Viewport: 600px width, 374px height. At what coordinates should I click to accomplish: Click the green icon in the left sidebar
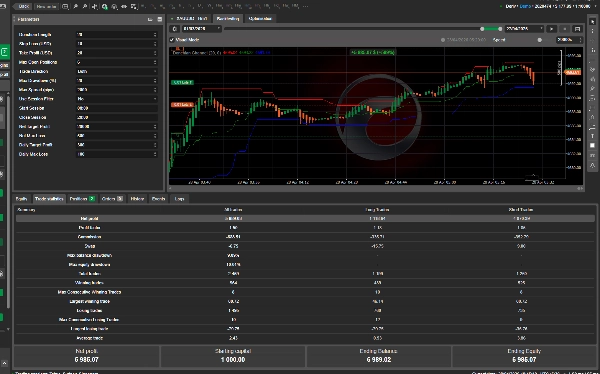5,52
